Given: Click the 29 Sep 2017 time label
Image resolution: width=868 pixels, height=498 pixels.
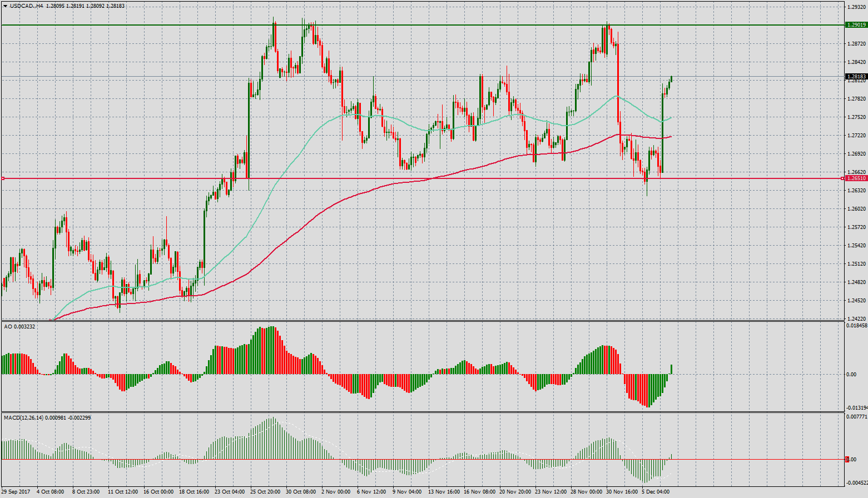Looking at the screenshot, I should 16,492.
